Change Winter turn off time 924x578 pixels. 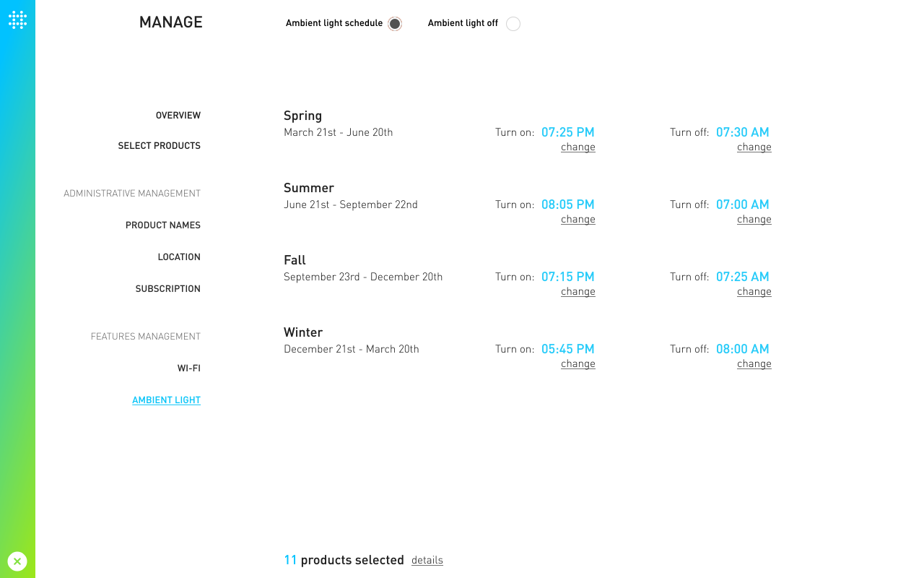(x=754, y=364)
